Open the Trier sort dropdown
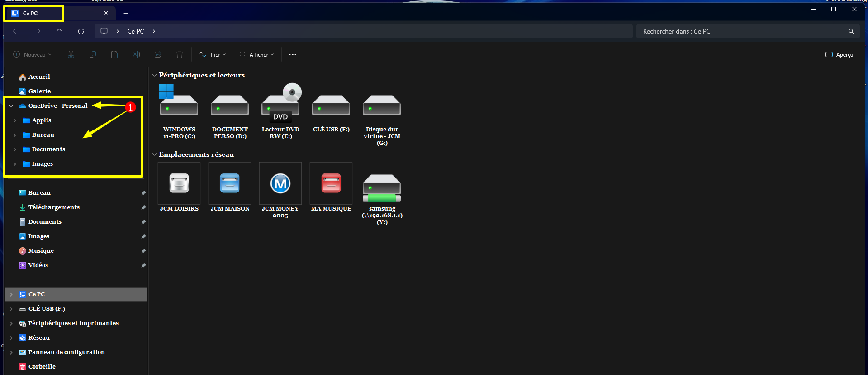This screenshot has height=375, width=868. click(213, 55)
